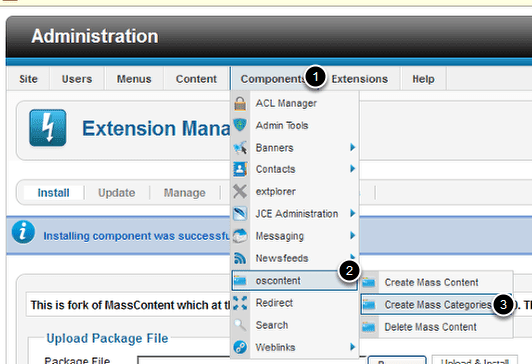Select the oscontent menu entry
The image size is (532, 364).
point(294,281)
